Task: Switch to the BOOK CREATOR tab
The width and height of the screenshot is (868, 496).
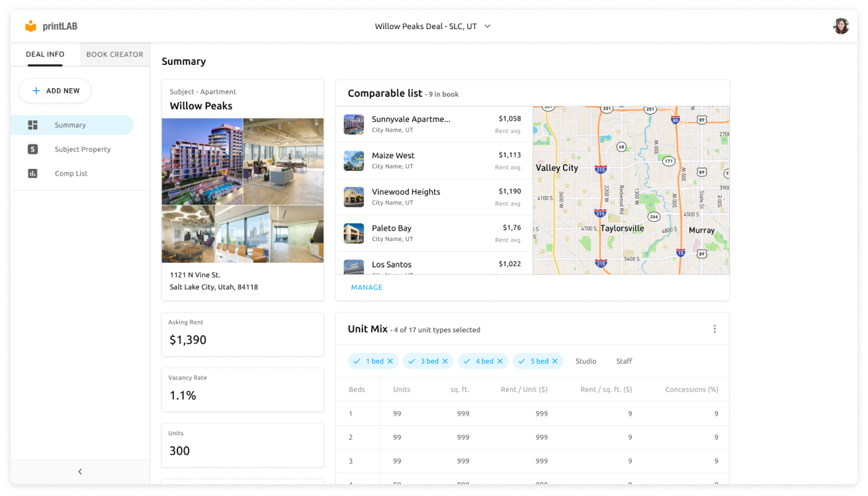Action: click(x=114, y=54)
